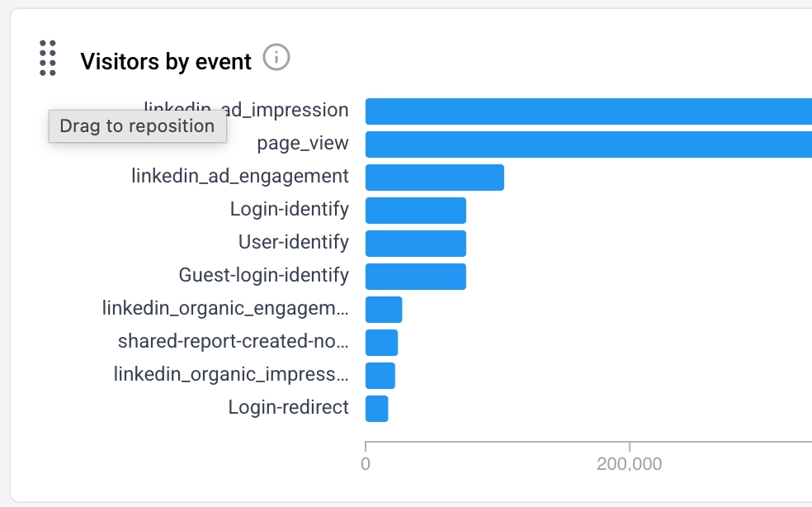Open the info icon beside Visitors by event
812x507 pixels.
coord(276,58)
